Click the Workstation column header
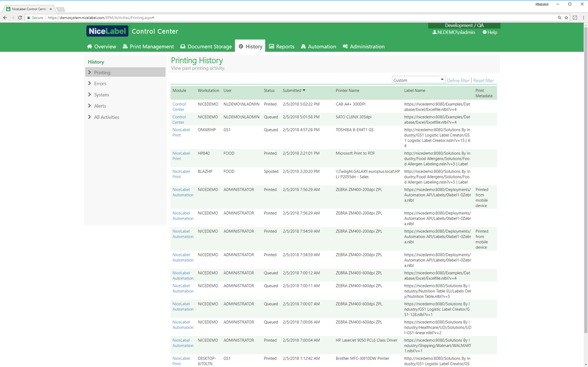Image resolution: width=588 pixels, height=367 pixels. (208, 90)
